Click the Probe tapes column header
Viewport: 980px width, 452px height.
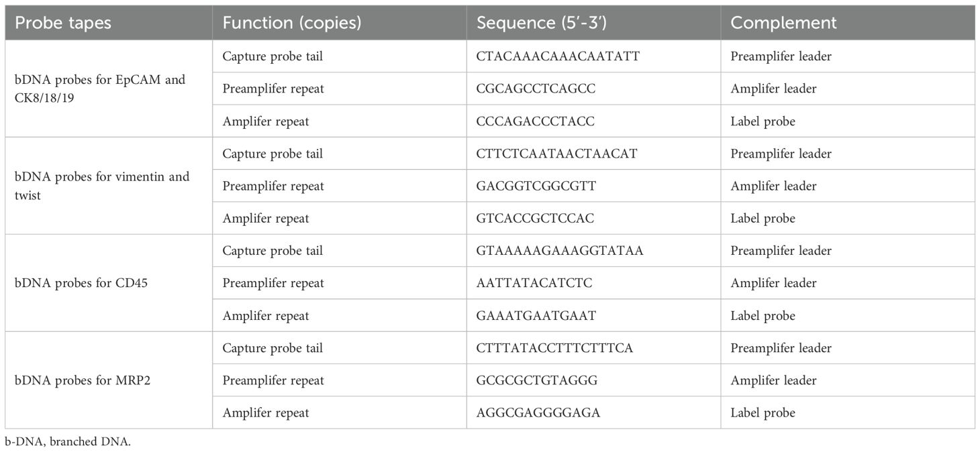coord(63,23)
